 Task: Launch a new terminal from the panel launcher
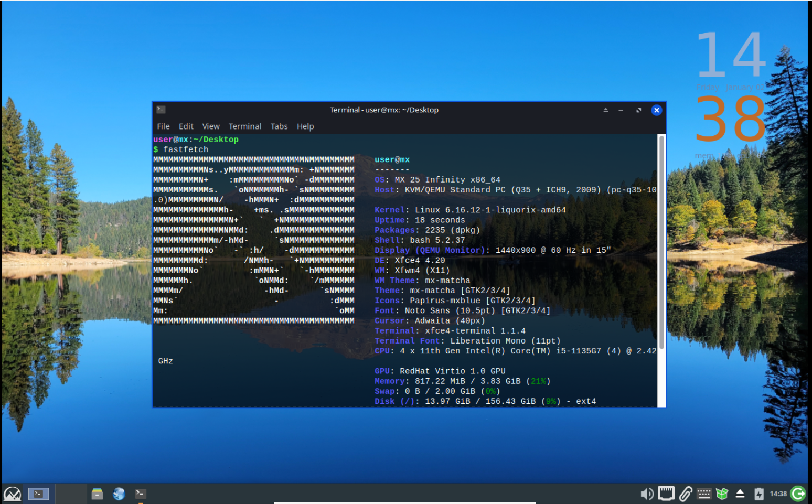141,494
